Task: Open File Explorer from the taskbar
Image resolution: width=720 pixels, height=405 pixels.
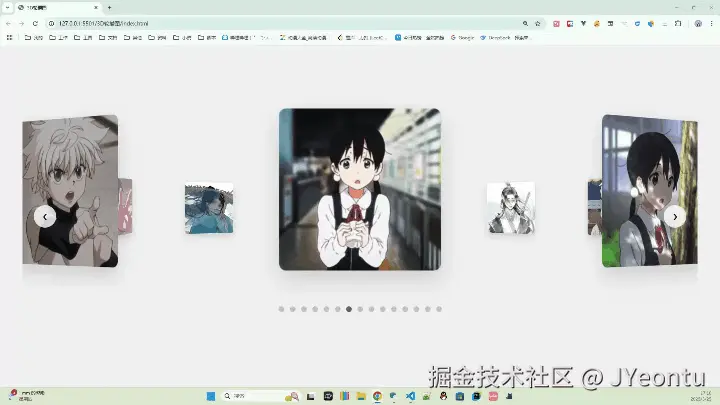Action: 361,396
